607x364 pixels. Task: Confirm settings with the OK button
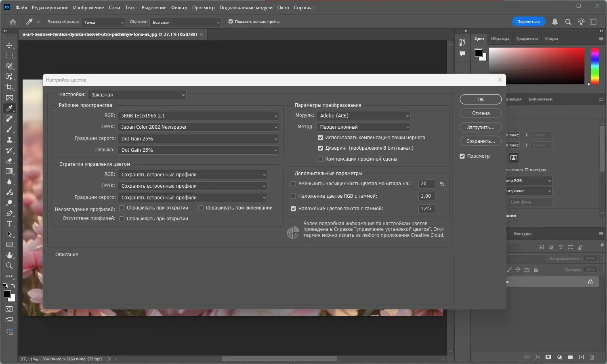tap(480, 99)
